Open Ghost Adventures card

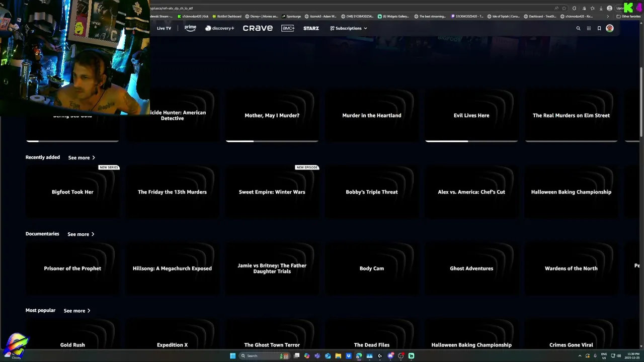click(x=471, y=268)
